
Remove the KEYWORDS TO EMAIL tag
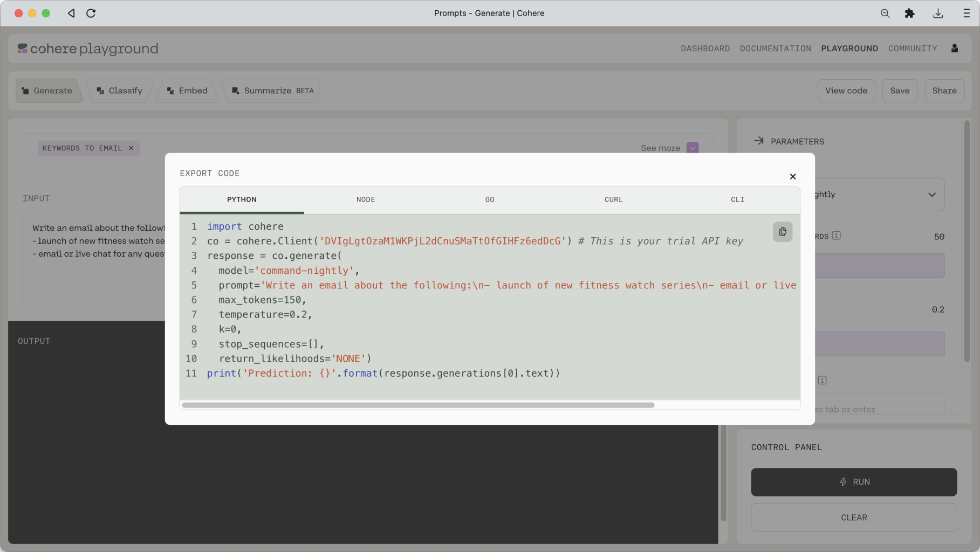tap(131, 148)
